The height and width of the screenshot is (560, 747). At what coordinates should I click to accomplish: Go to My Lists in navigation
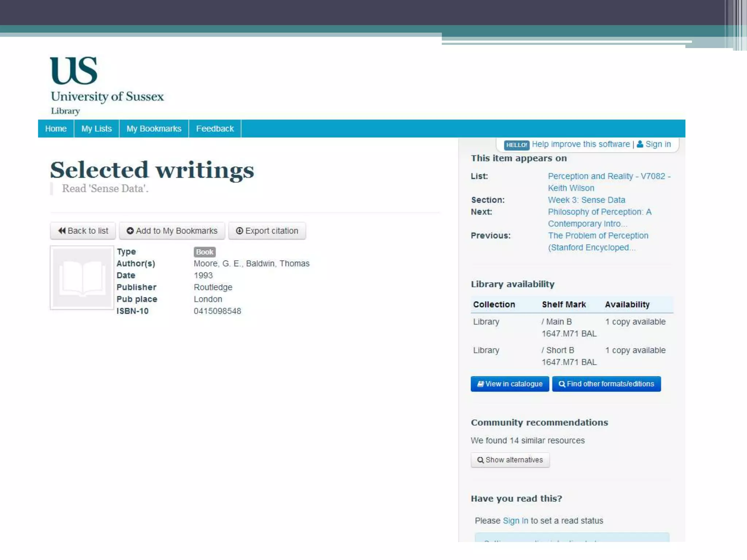[96, 129]
